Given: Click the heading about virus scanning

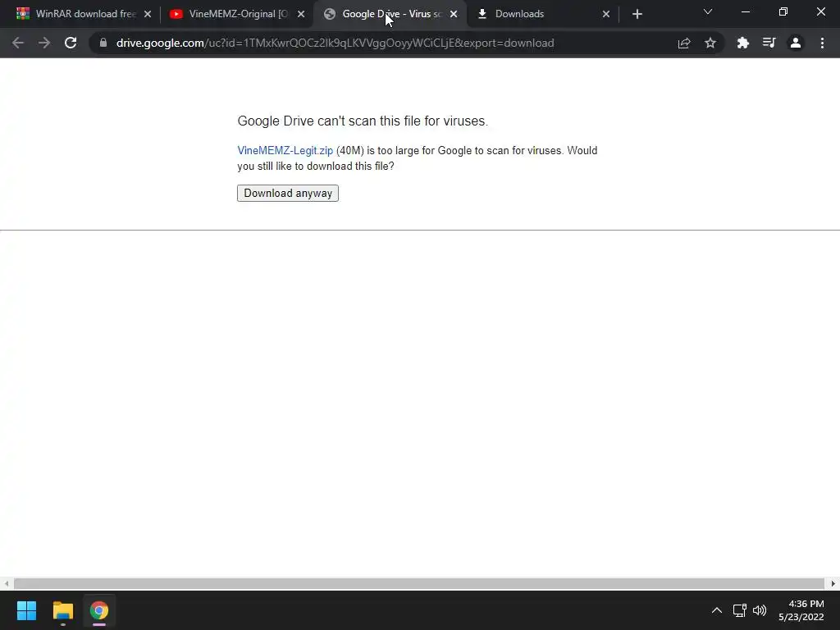Looking at the screenshot, I should [363, 121].
